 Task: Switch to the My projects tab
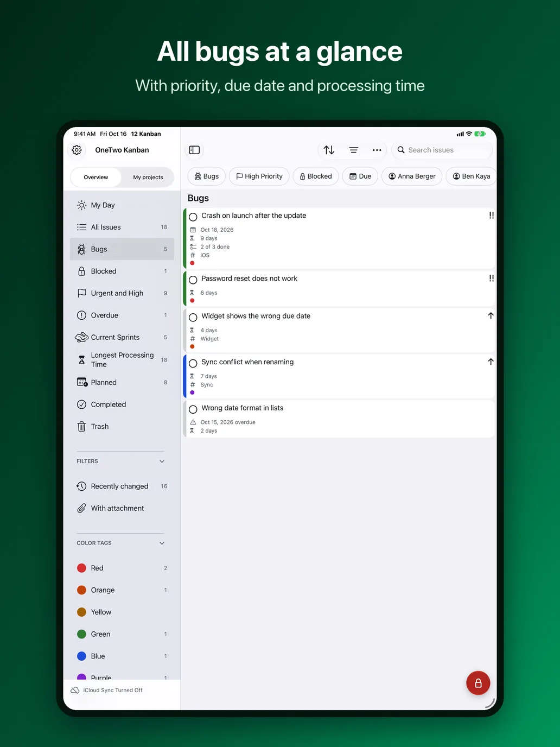click(x=148, y=178)
